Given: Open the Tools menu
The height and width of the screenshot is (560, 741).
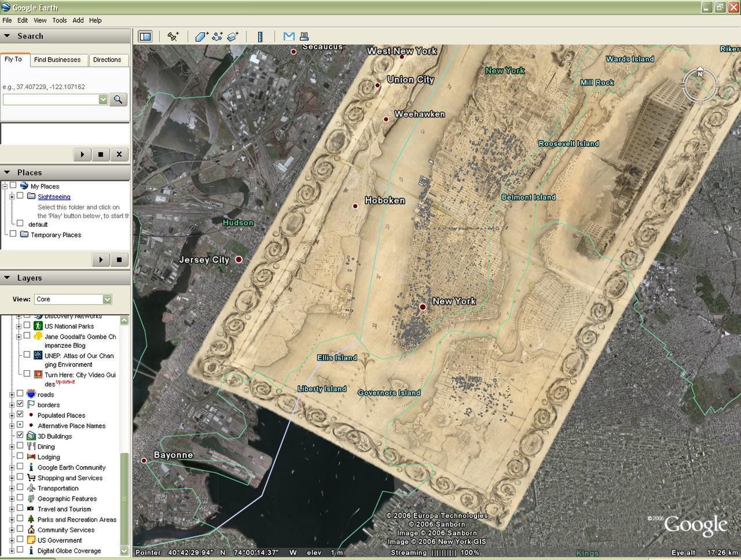Looking at the screenshot, I should point(60,20).
